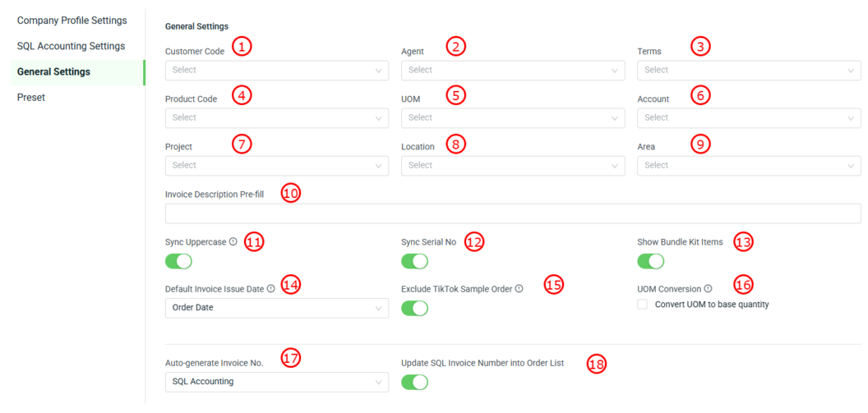Enable Convert UOM to base quantity checkbox
Screen dimensions: 868x413
click(x=643, y=305)
